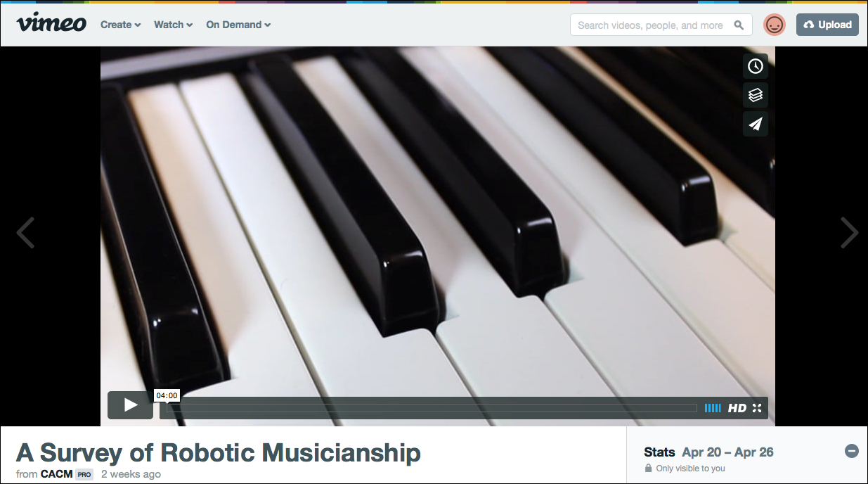Image resolution: width=868 pixels, height=484 pixels.
Task: Focus the search videos input field
Action: (x=652, y=25)
